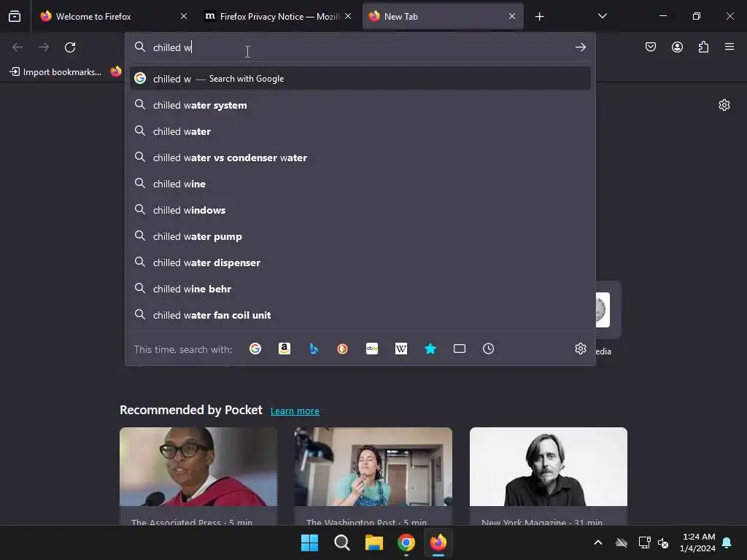Search in bookmarks star icon

point(430,349)
